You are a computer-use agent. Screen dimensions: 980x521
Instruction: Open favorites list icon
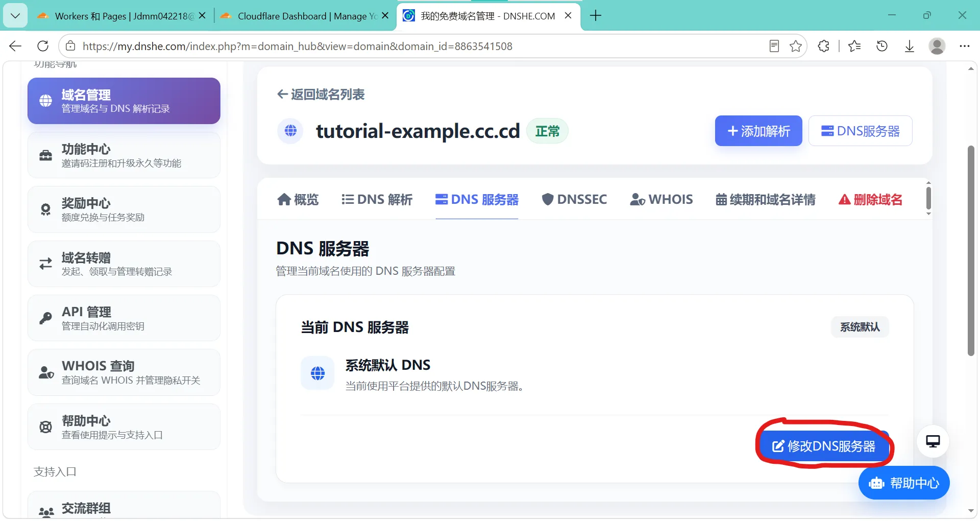[854, 46]
